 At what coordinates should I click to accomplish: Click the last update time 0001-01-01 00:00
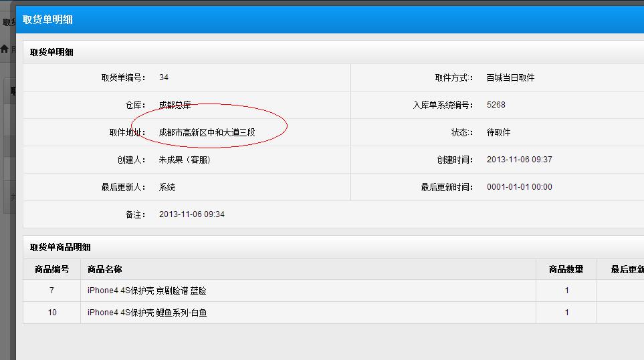click(520, 187)
